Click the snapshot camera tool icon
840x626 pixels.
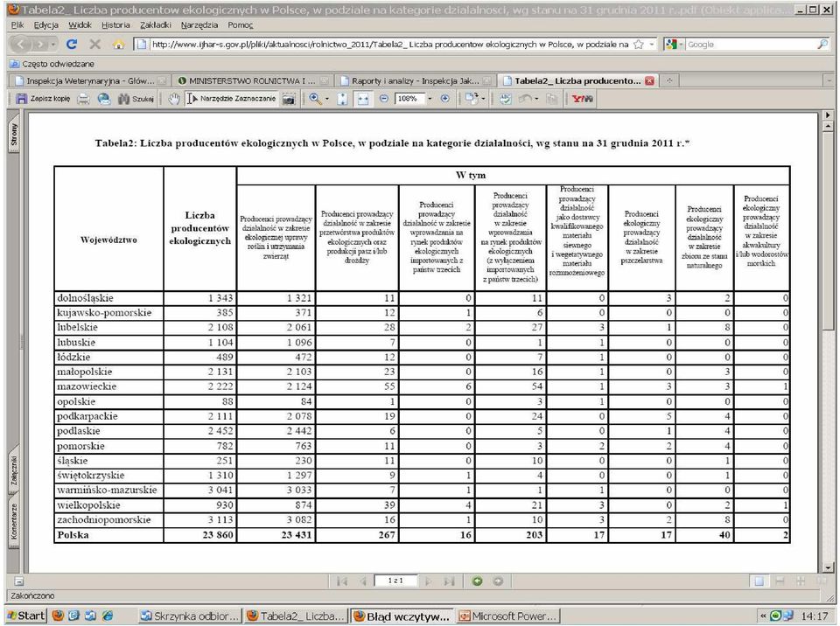(289, 99)
